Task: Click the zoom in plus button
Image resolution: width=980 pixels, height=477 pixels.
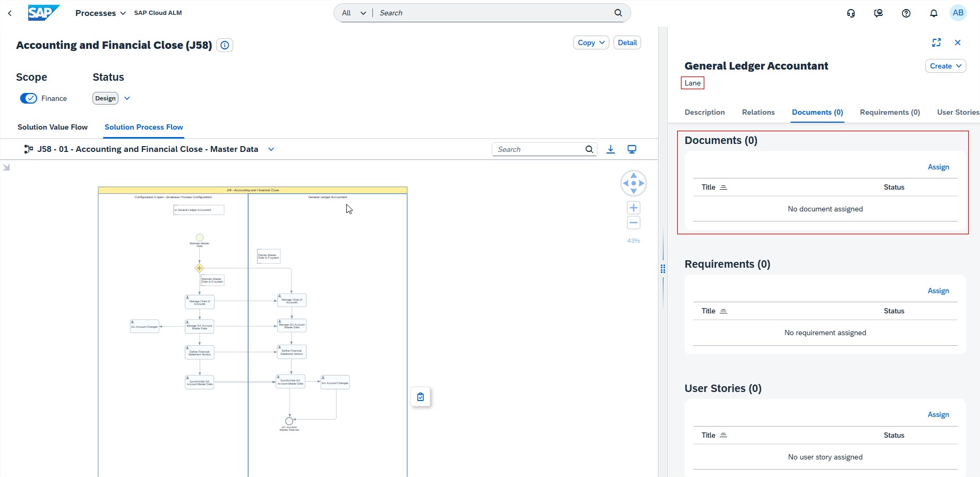Action: click(x=633, y=208)
